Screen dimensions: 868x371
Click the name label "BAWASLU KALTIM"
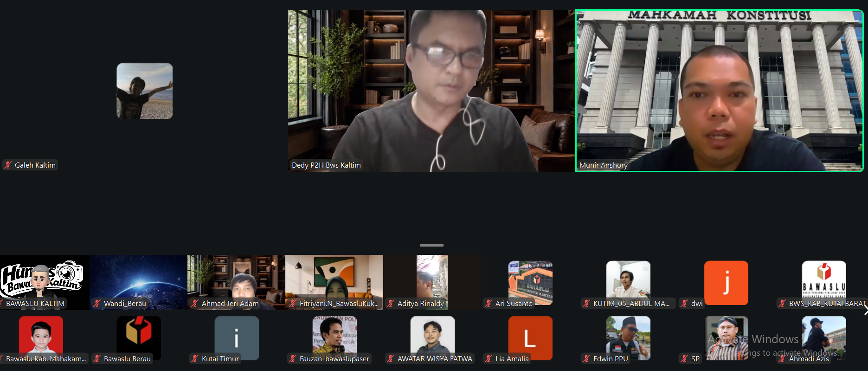coord(35,303)
